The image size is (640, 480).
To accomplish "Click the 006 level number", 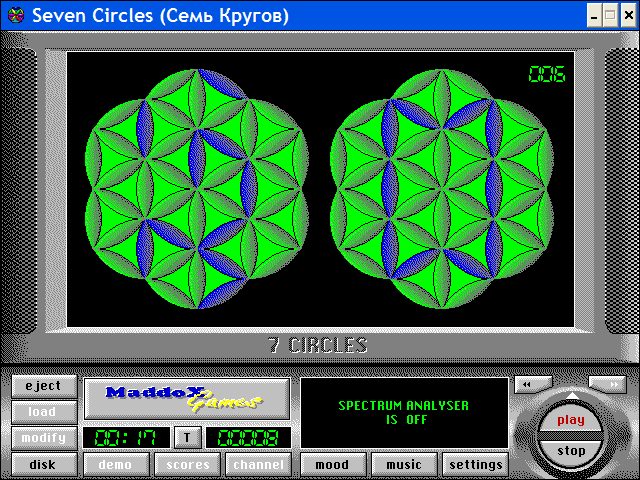I will [547, 74].
